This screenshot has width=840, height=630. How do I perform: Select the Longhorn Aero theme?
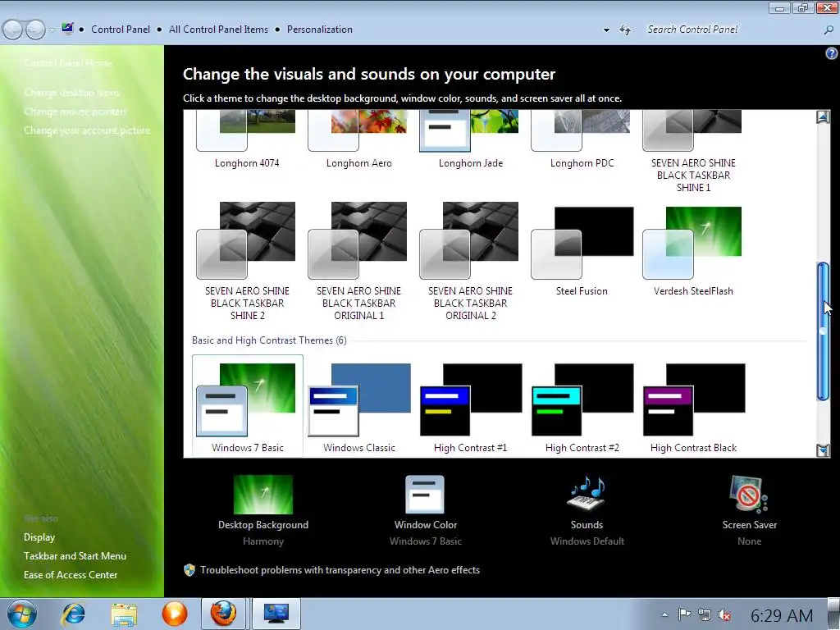358,139
